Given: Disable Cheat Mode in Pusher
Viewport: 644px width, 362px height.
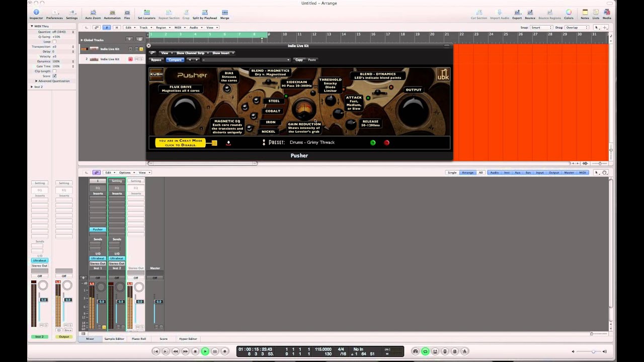Looking at the screenshot, I should coord(181,143).
